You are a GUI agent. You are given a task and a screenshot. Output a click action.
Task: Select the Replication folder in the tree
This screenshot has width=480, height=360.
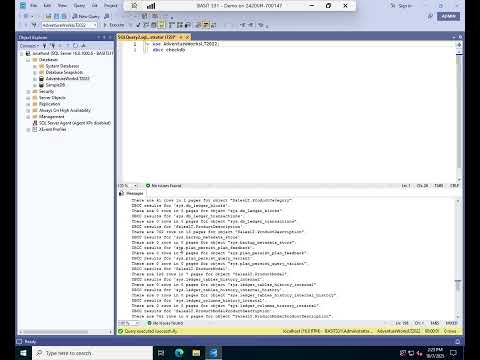click(x=50, y=104)
